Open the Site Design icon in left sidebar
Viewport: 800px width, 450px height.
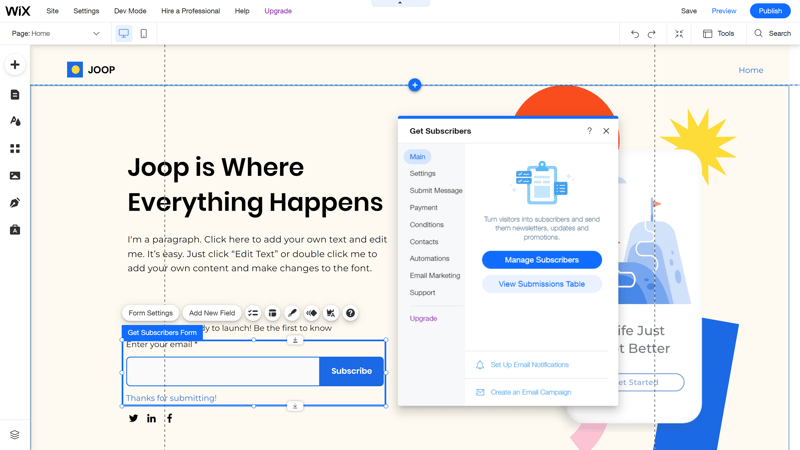pos(15,121)
